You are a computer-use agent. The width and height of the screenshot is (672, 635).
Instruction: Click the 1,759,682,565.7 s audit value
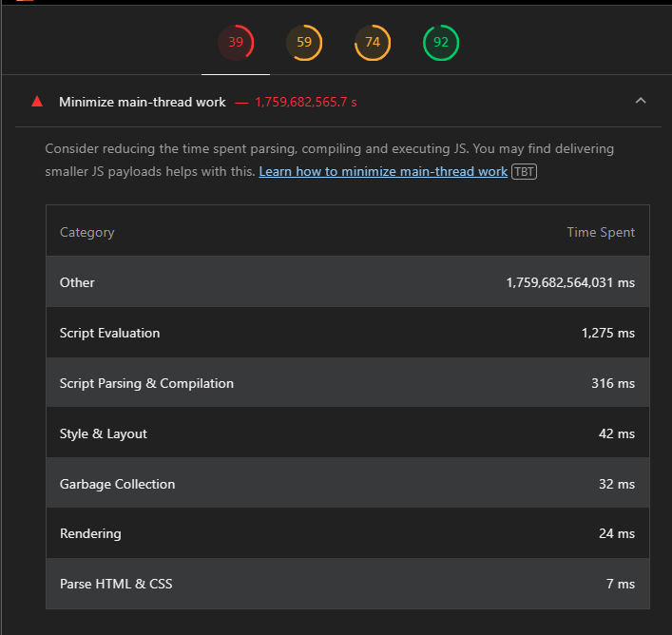click(x=306, y=102)
